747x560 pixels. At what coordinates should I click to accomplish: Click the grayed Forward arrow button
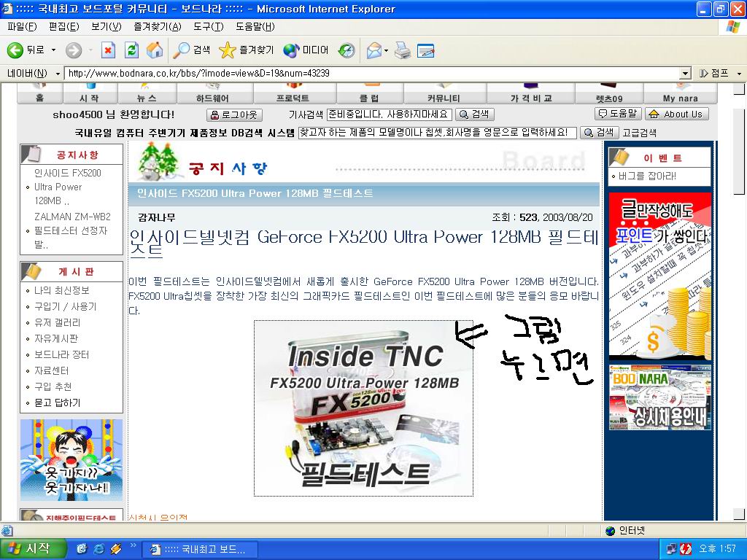coord(74,50)
